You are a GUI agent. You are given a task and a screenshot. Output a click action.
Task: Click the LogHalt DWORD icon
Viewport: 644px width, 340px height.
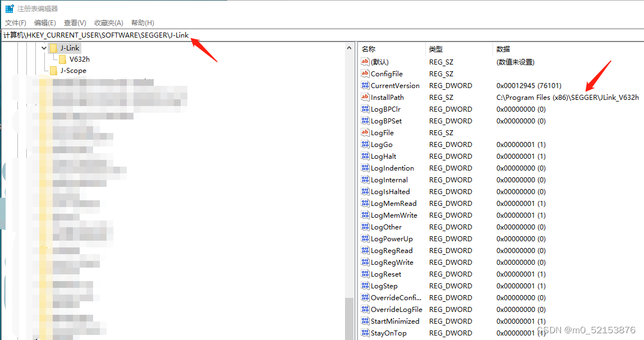[x=365, y=156]
